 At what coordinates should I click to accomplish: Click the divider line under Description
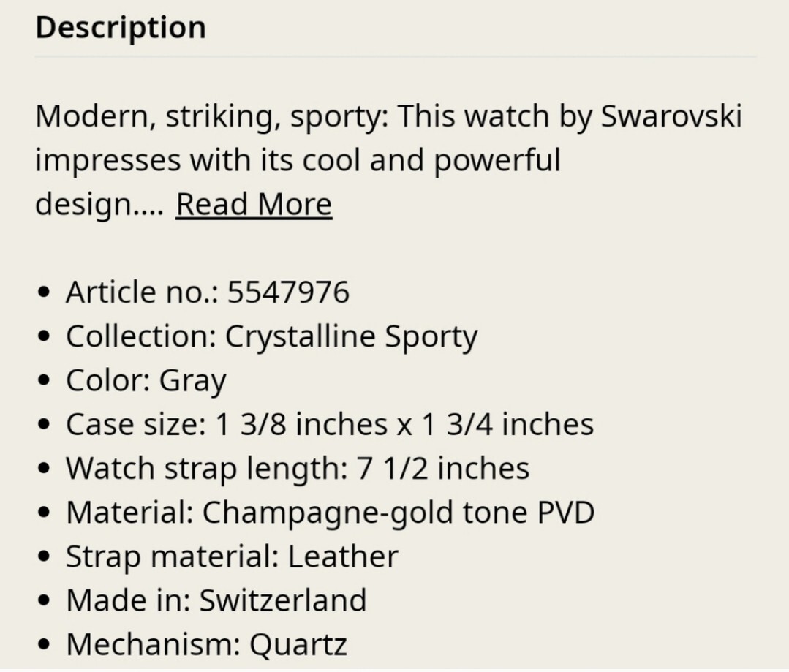click(x=396, y=57)
